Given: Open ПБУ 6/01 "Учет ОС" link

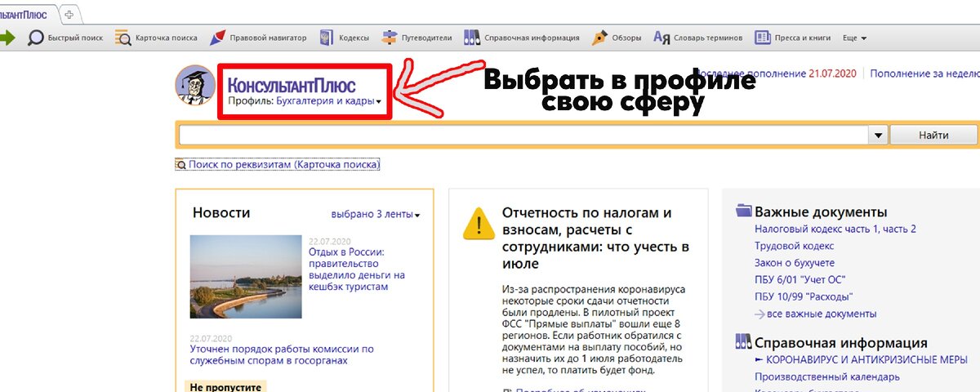Looking at the screenshot, I should [800, 280].
